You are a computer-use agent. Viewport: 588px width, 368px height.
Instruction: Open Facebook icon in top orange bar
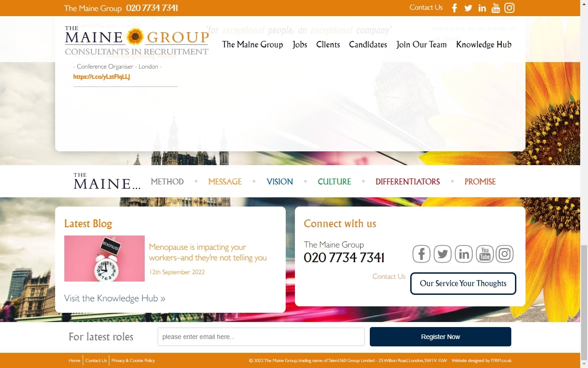click(454, 8)
